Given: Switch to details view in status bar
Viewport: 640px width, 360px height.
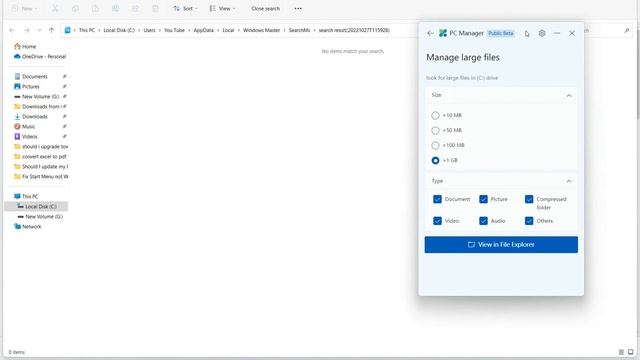Looking at the screenshot, I should point(621,352).
